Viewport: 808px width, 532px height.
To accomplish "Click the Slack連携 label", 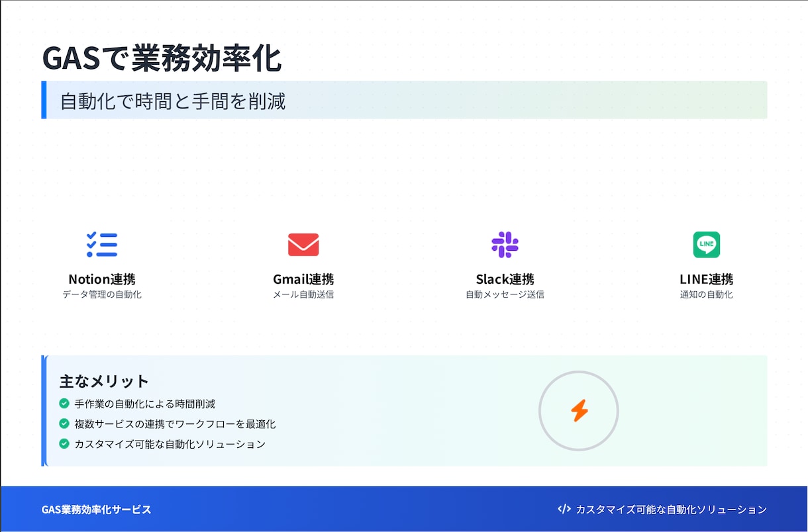I will 505,279.
